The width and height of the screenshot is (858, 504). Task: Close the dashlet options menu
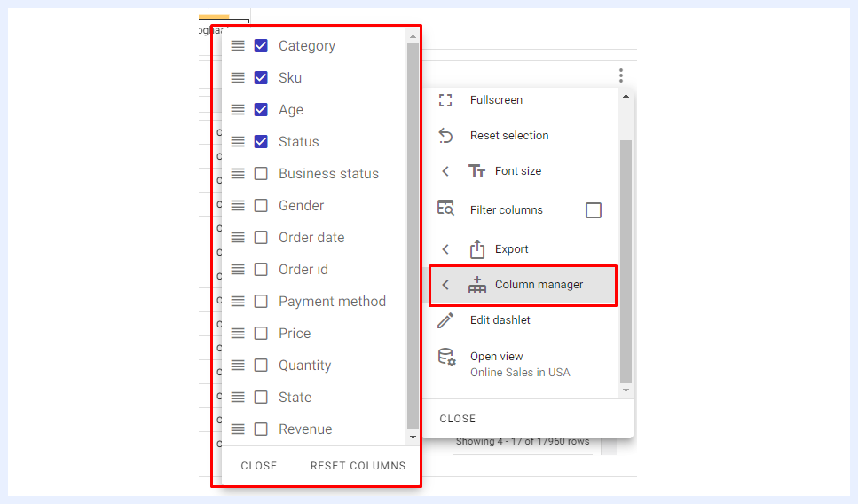pyautogui.click(x=458, y=419)
